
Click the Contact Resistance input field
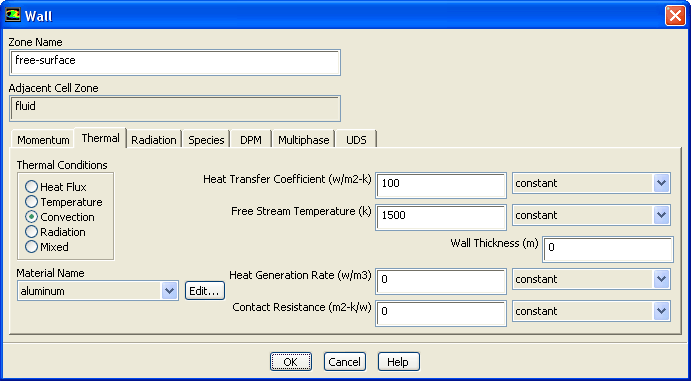(x=441, y=314)
